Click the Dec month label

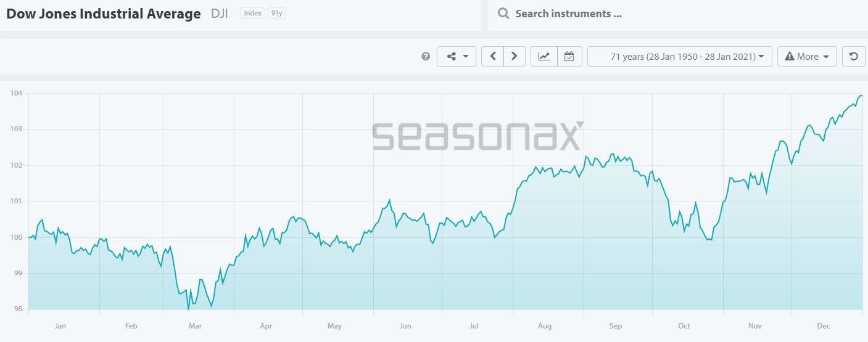click(x=823, y=326)
